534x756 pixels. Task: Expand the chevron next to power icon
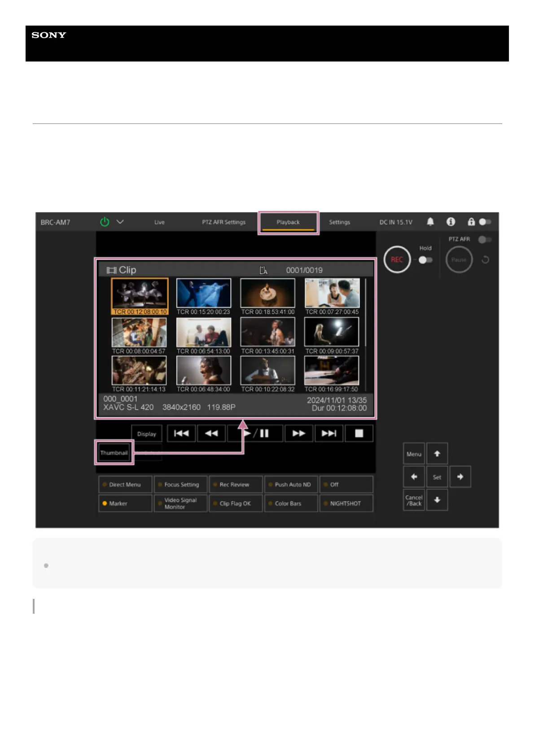(120, 222)
